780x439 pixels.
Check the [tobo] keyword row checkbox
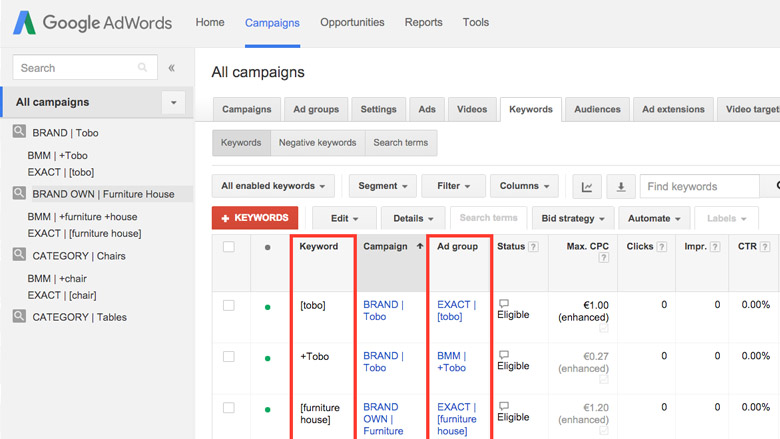229,305
